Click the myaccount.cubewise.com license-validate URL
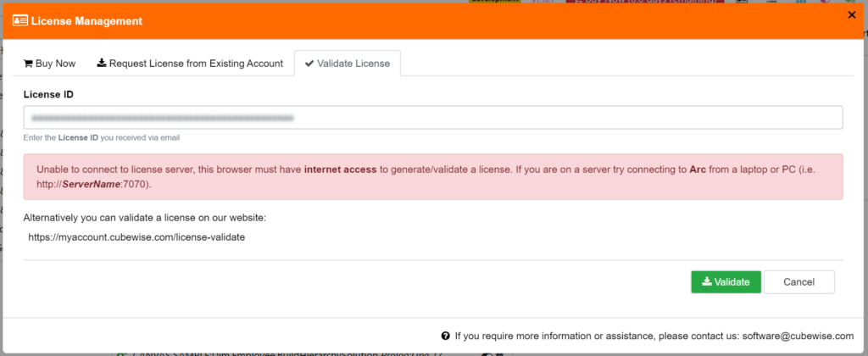 point(136,237)
